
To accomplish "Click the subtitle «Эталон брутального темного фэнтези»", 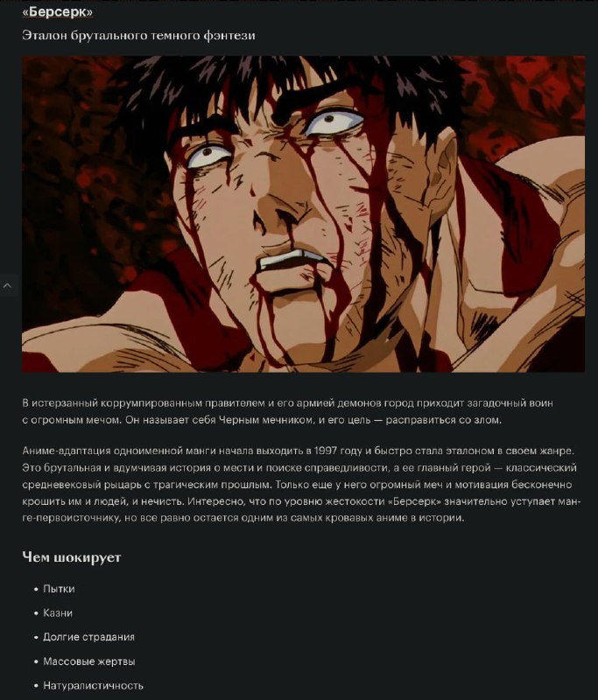I will pyautogui.click(x=138, y=35).
